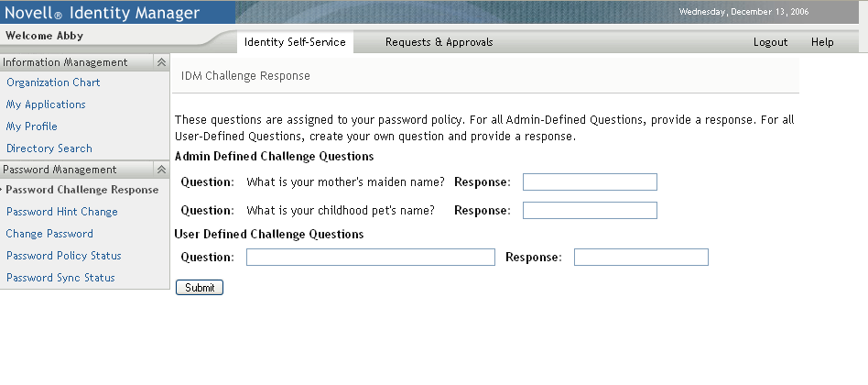Screen dimensions: 868x385
Task: Switch to Identity Self-Service tab
Action: 295,42
